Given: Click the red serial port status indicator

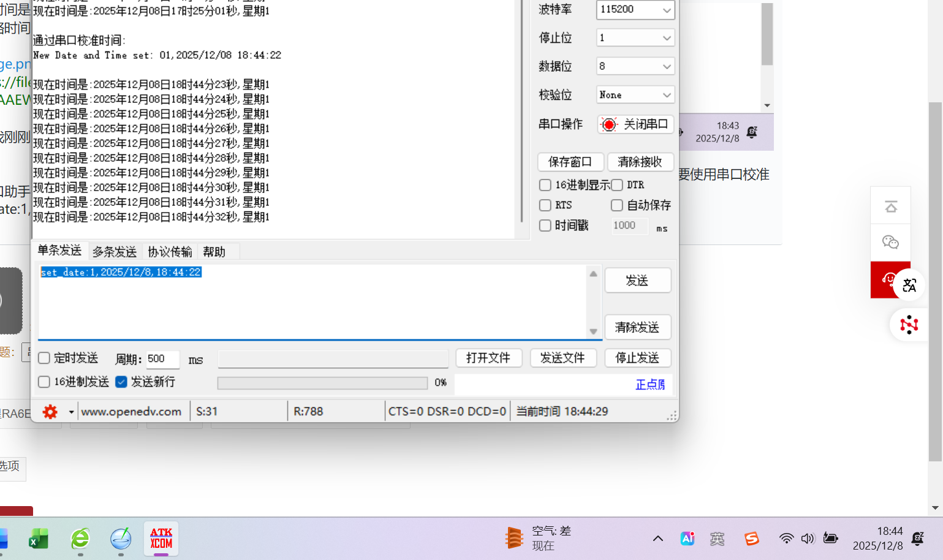Looking at the screenshot, I should [x=608, y=124].
